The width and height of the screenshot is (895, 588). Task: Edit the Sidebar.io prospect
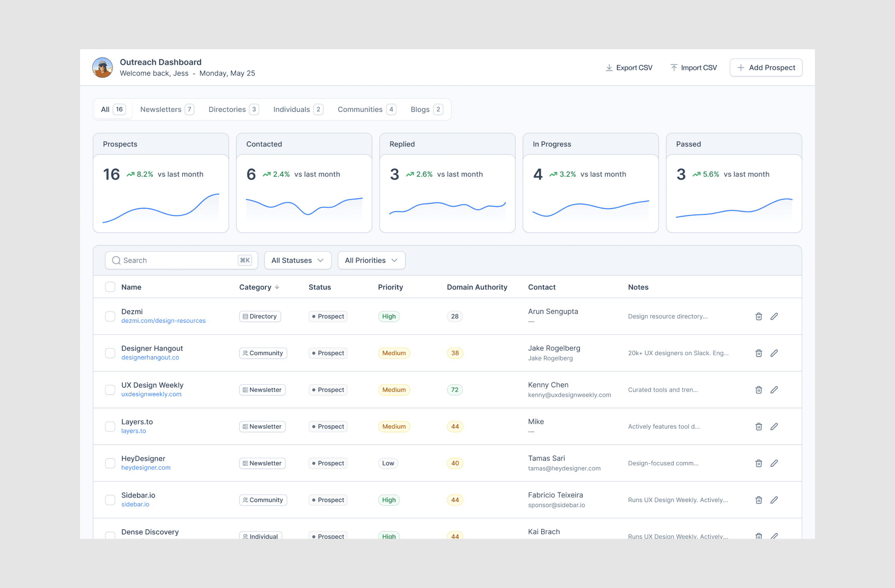tap(774, 500)
